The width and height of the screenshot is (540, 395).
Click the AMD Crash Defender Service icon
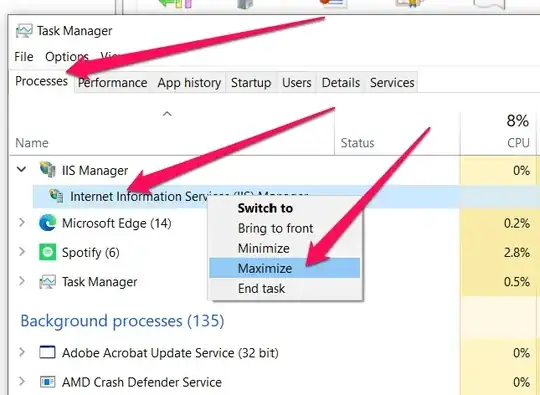coord(48,382)
